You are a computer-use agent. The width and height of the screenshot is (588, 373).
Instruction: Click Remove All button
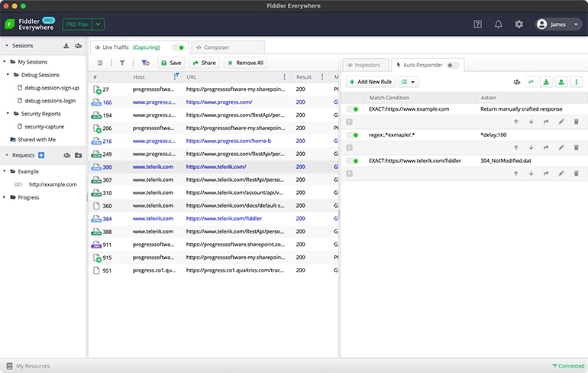[246, 63]
